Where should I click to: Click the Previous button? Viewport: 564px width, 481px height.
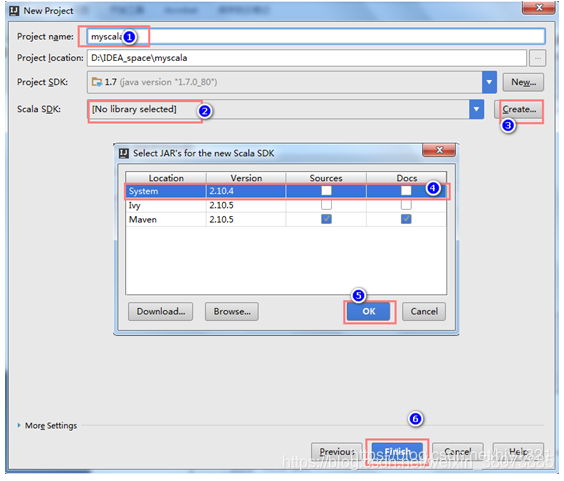click(x=337, y=451)
